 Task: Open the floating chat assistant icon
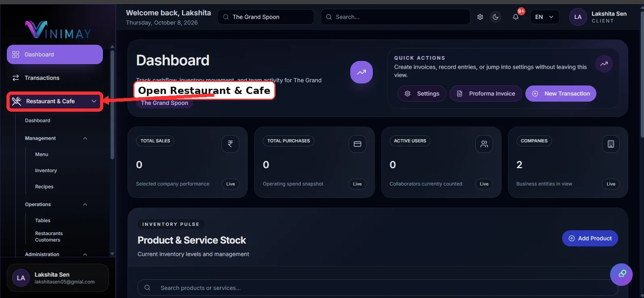621,275
